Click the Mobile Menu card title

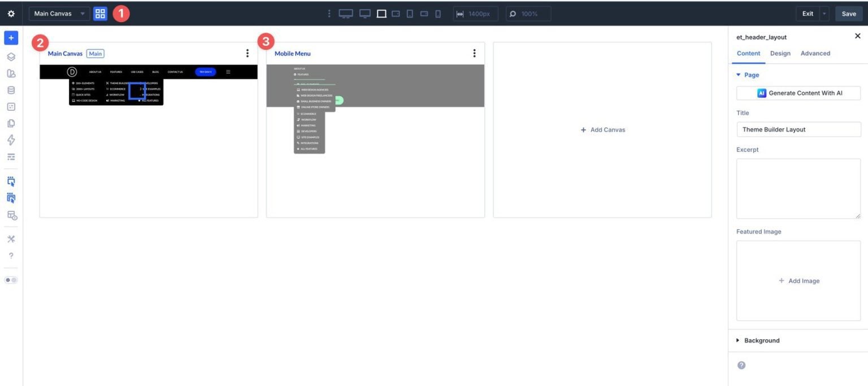tap(292, 54)
